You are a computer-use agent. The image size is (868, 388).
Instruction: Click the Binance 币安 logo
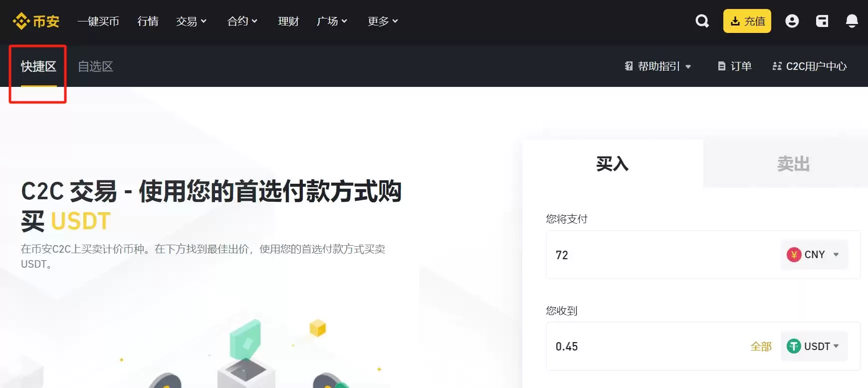[x=36, y=21]
